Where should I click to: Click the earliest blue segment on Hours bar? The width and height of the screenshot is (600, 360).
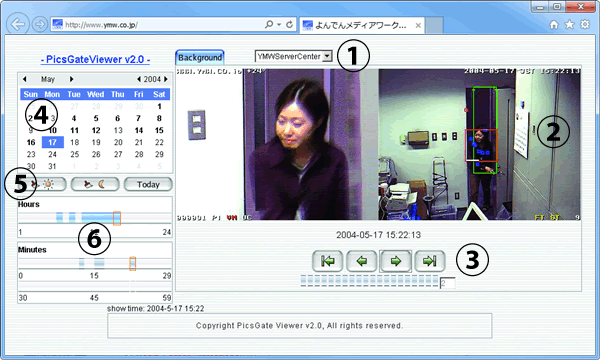tap(59, 218)
